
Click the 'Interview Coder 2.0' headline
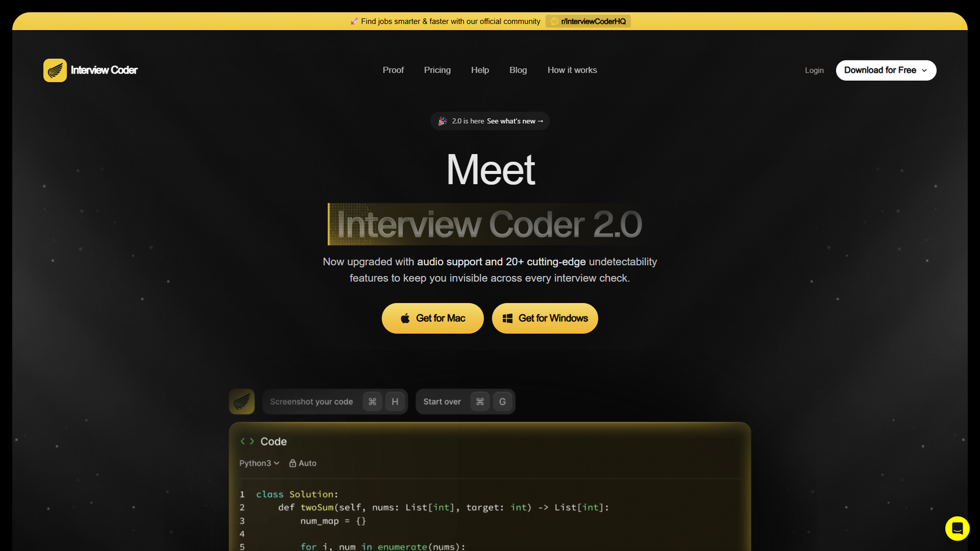pos(489,224)
